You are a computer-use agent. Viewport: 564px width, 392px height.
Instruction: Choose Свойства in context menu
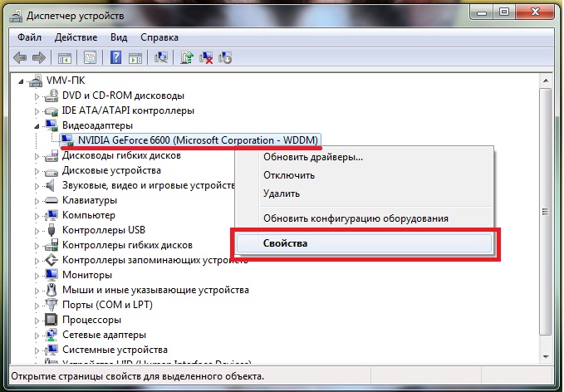(364, 243)
